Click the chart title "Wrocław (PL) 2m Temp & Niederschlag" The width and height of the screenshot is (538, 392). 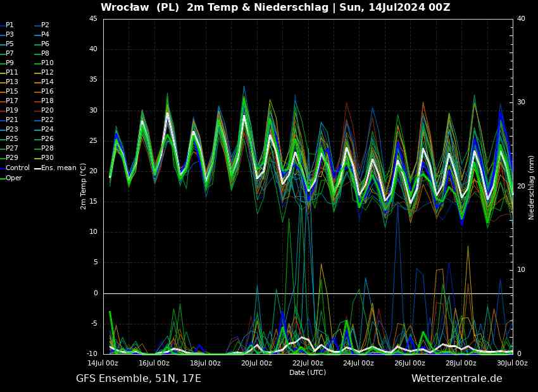[215, 7]
